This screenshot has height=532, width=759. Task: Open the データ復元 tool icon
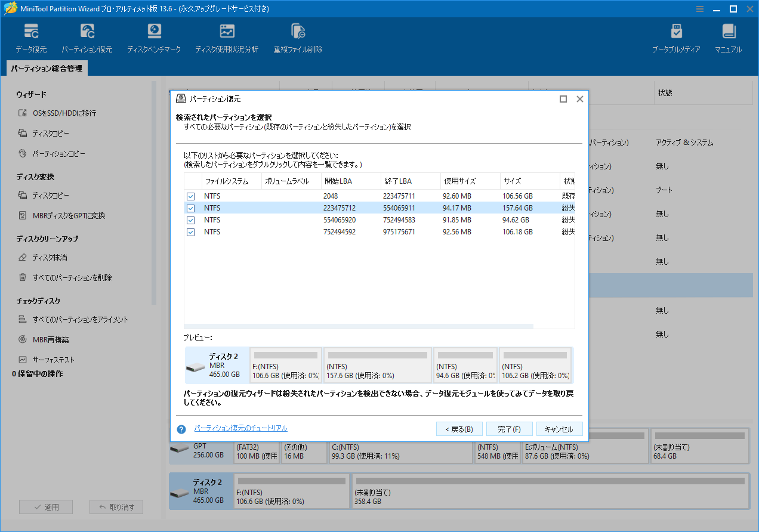pyautogui.click(x=31, y=39)
